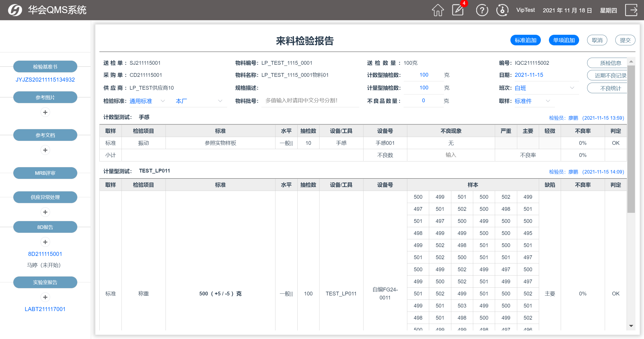
Task: Add supplier exception with plus icon
Action: coord(45,212)
